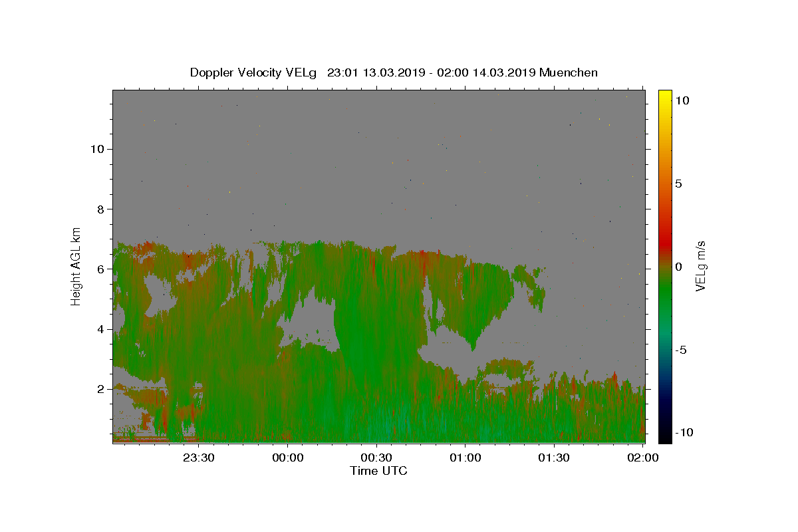Screen dimensions: 798x532
Task: Click the height axis label 10
Action: point(96,149)
